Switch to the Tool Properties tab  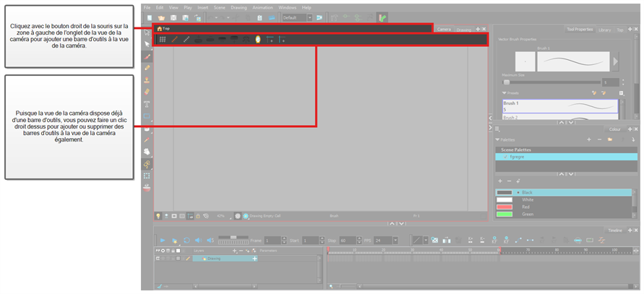pyautogui.click(x=580, y=29)
